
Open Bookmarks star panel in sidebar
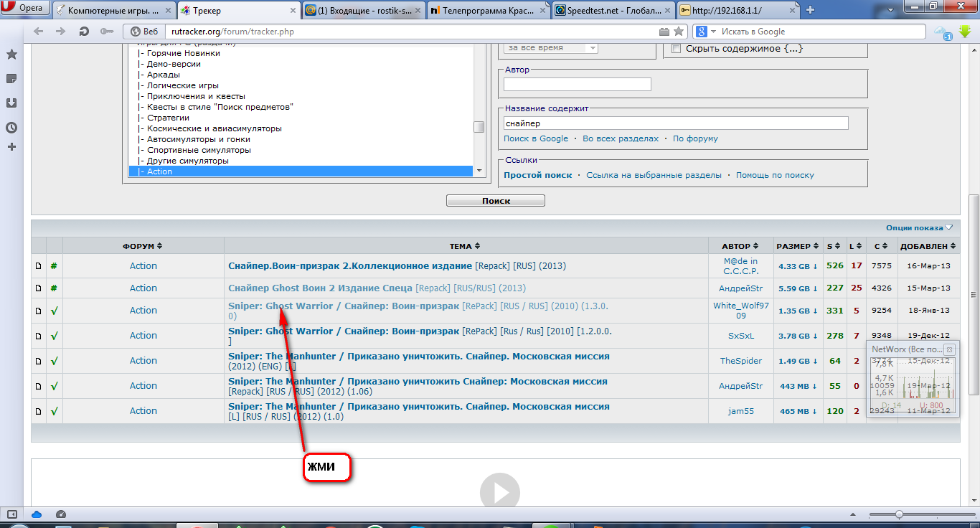[11, 55]
